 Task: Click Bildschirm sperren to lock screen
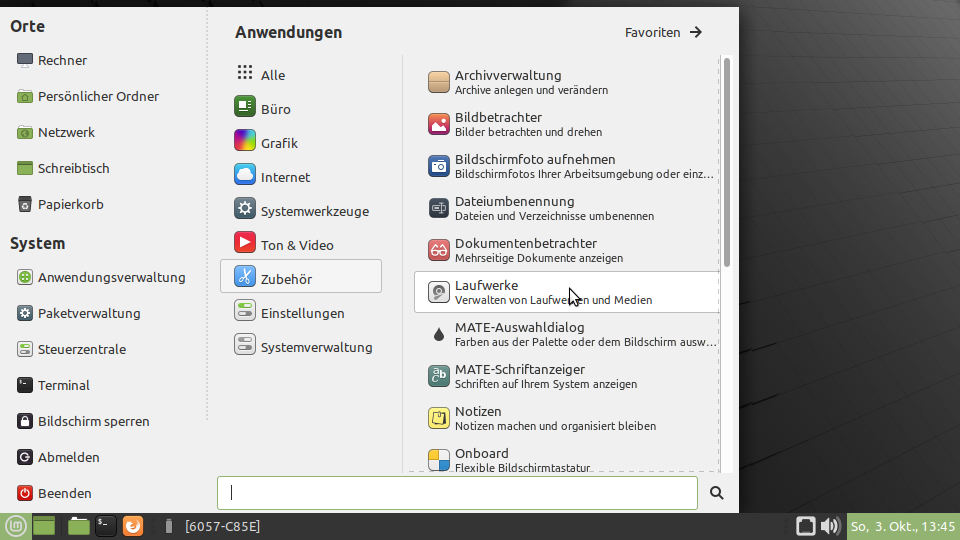pyautogui.click(x=93, y=421)
